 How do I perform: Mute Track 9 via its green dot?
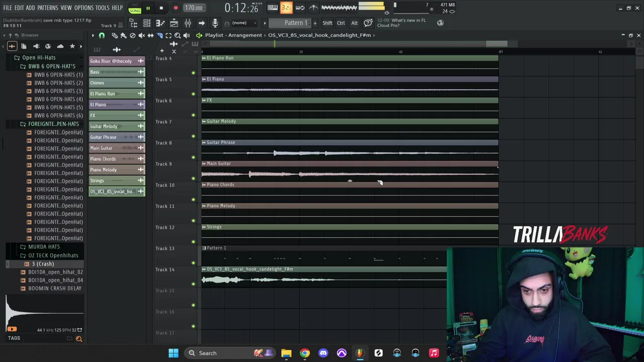point(193,179)
